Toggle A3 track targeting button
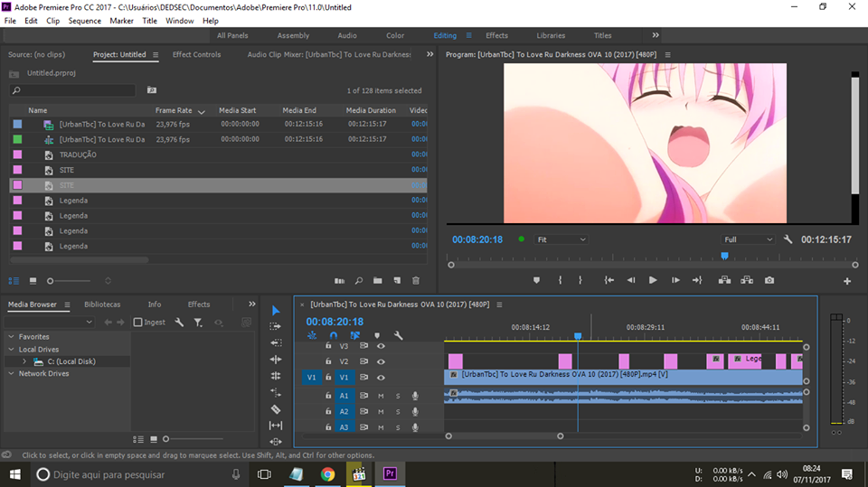 [344, 427]
